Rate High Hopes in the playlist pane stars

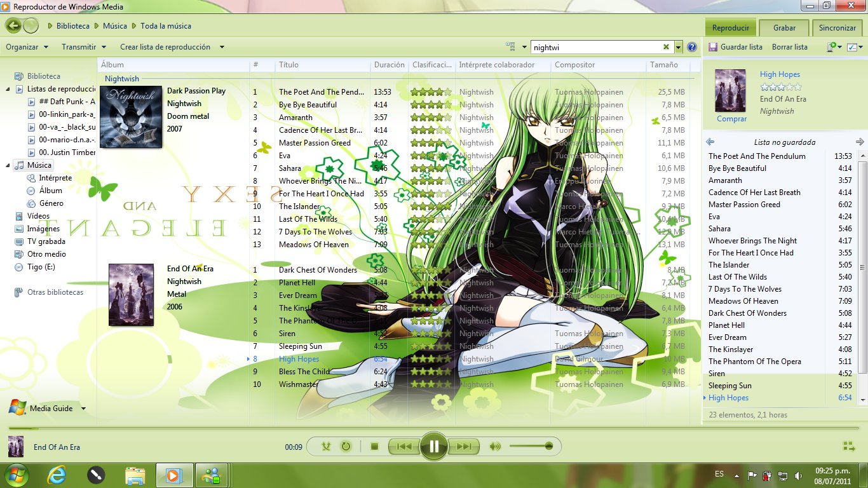[780, 87]
